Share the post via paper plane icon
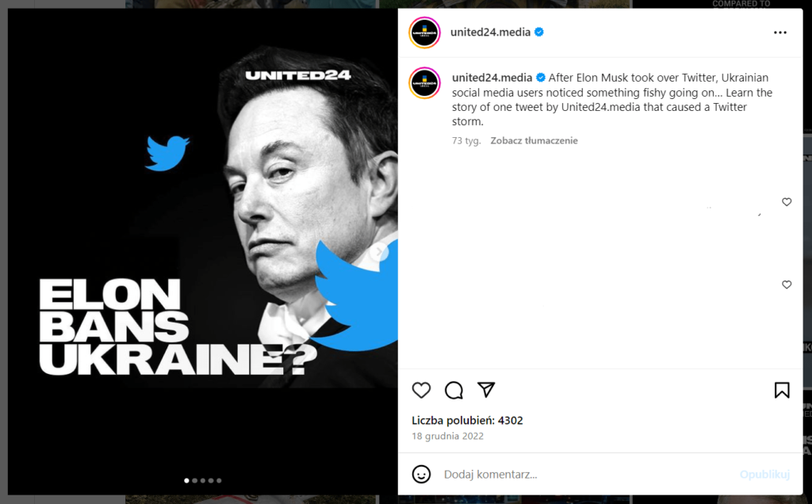812x504 pixels. 486,390
